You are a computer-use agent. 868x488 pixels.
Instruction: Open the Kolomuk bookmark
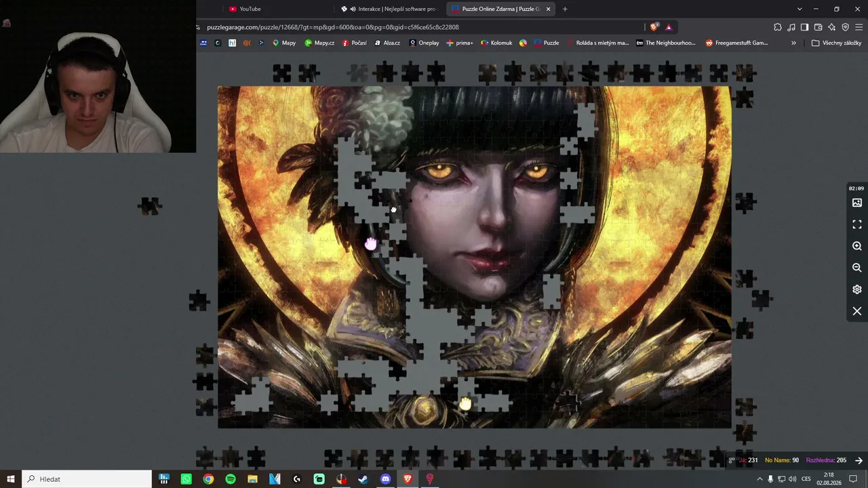coord(496,43)
